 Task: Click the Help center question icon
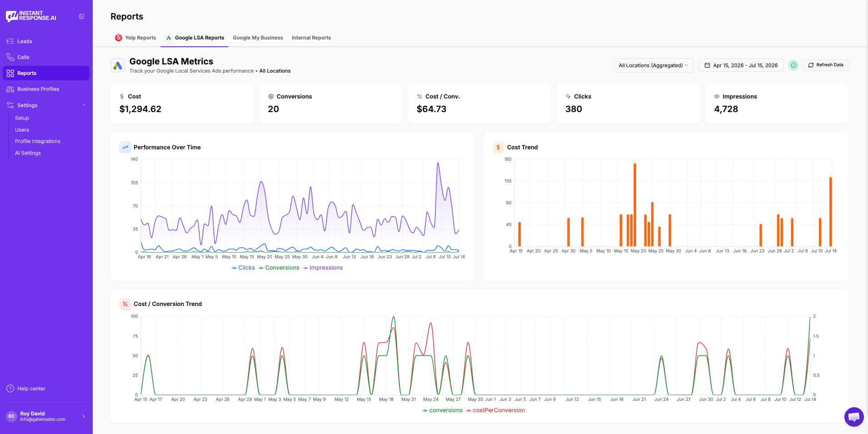pyautogui.click(x=10, y=389)
